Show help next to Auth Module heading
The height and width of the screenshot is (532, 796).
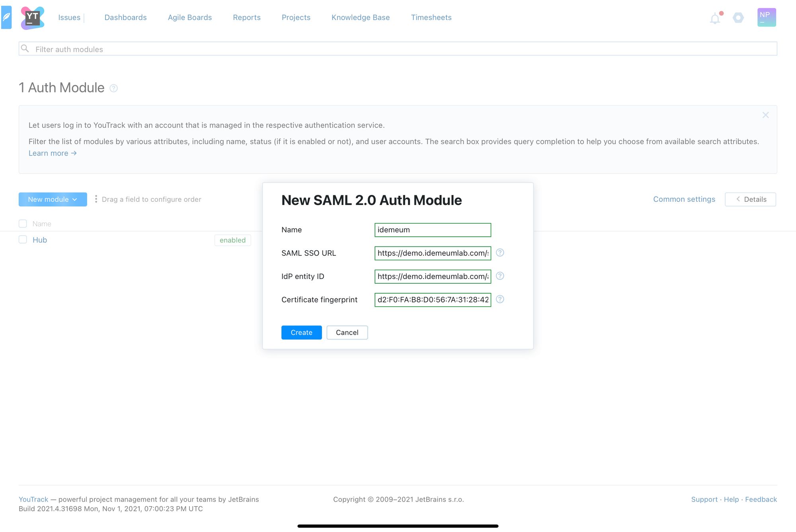coord(113,88)
